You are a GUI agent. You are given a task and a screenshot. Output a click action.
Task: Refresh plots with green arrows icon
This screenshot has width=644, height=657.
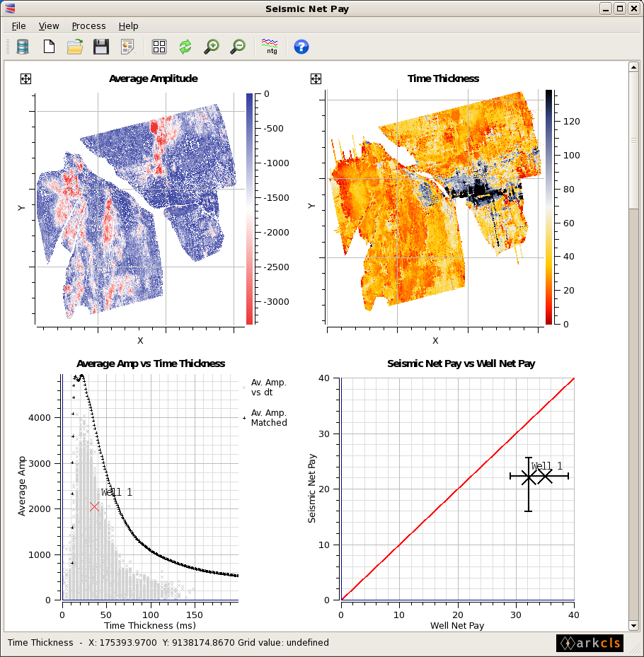(185, 47)
